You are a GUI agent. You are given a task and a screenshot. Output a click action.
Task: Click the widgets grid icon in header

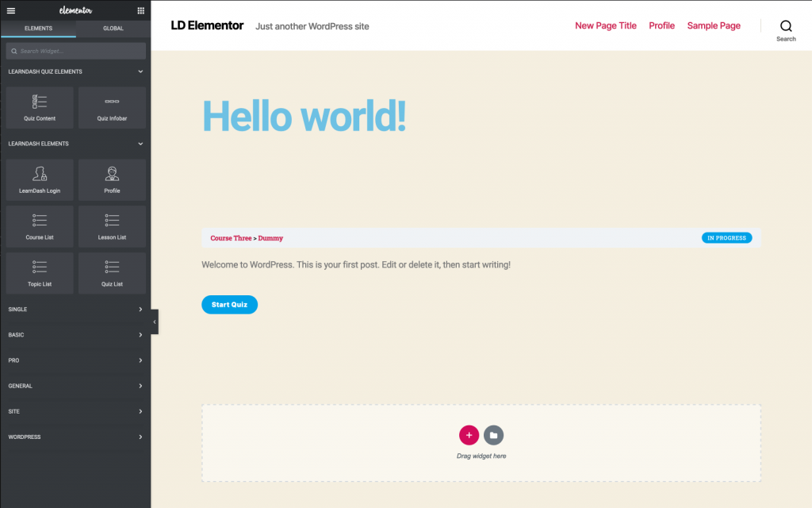coord(140,10)
